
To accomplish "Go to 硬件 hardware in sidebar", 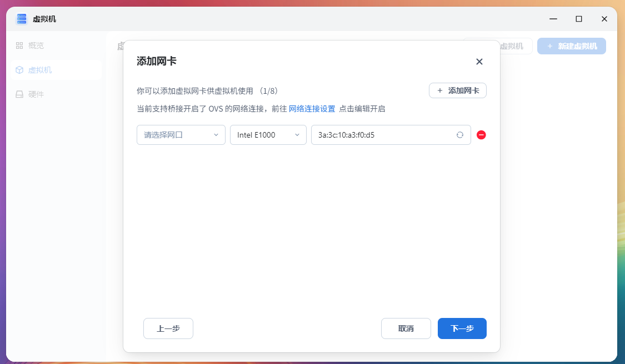I will pyautogui.click(x=36, y=94).
